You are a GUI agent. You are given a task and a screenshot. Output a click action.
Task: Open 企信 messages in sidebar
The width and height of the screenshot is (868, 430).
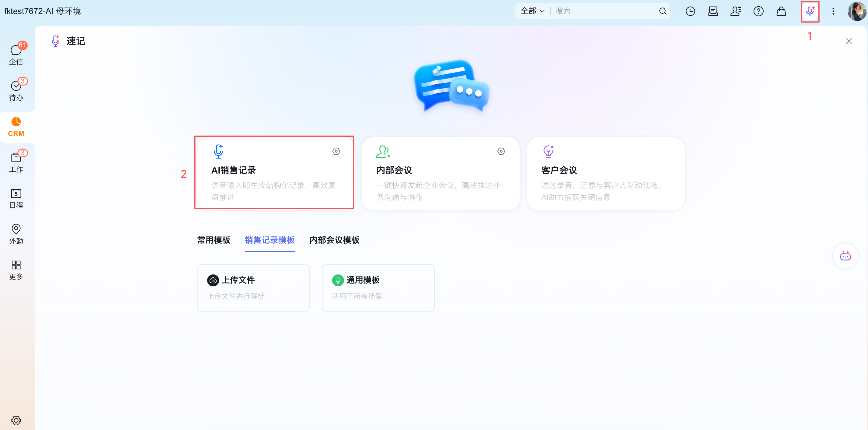point(16,54)
